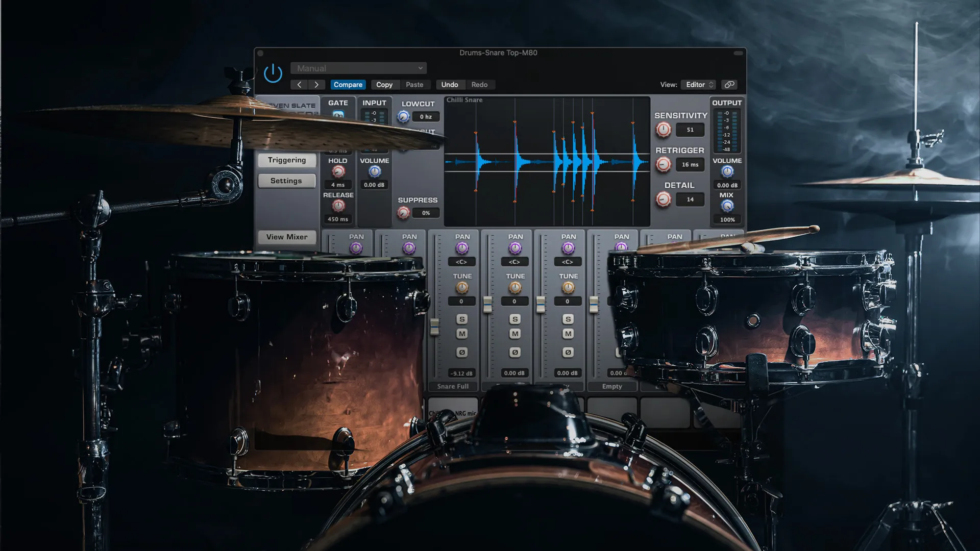Click the SENSITIVITY knob
The height and width of the screenshot is (551, 980).
(664, 130)
